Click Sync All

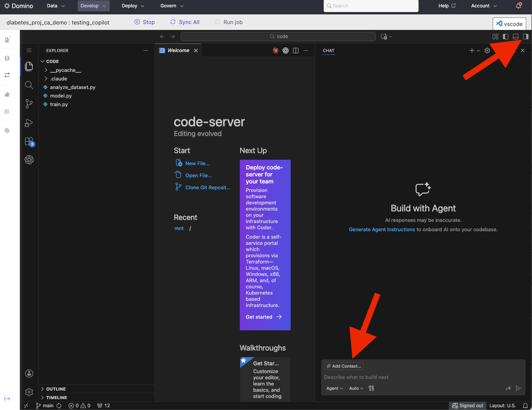[185, 22]
